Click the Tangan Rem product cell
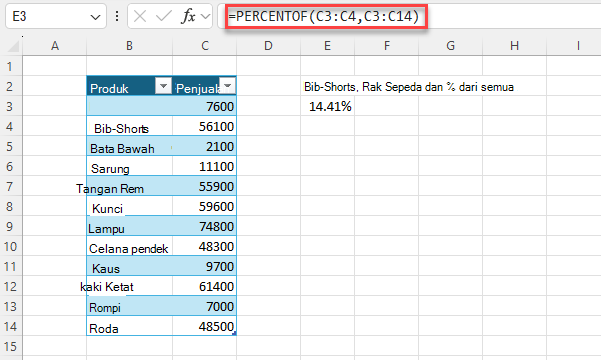 coord(130,186)
